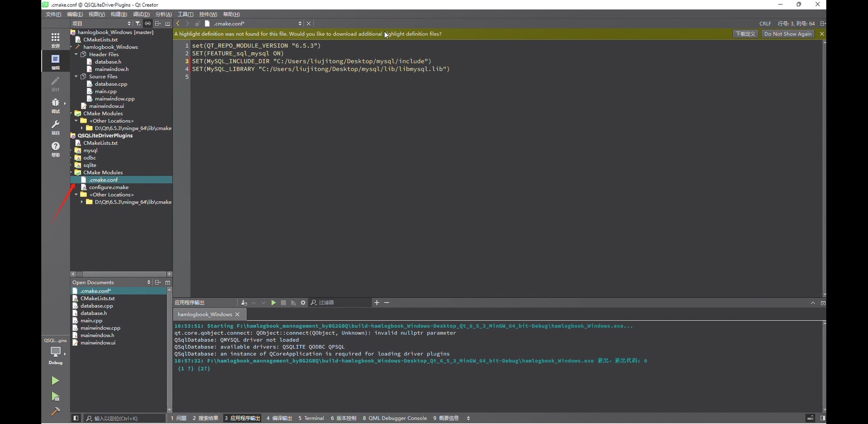Toggle synchronize with editor link icon
Viewport: 868px width, 424px height.
pos(147,23)
